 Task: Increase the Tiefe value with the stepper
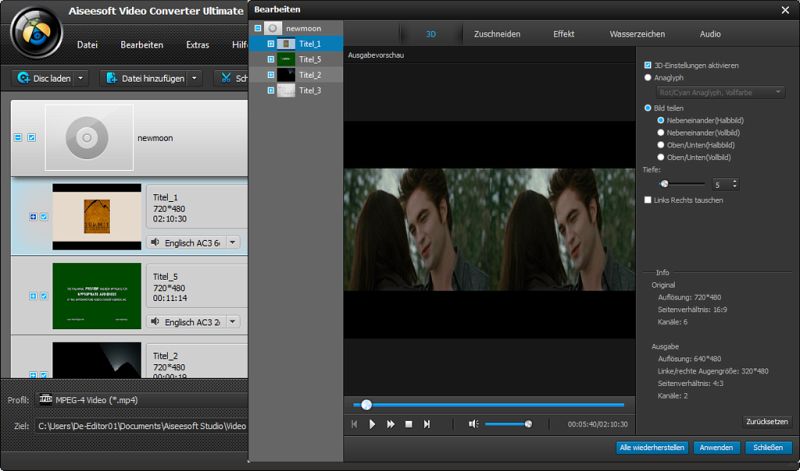(x=735, y=181)
